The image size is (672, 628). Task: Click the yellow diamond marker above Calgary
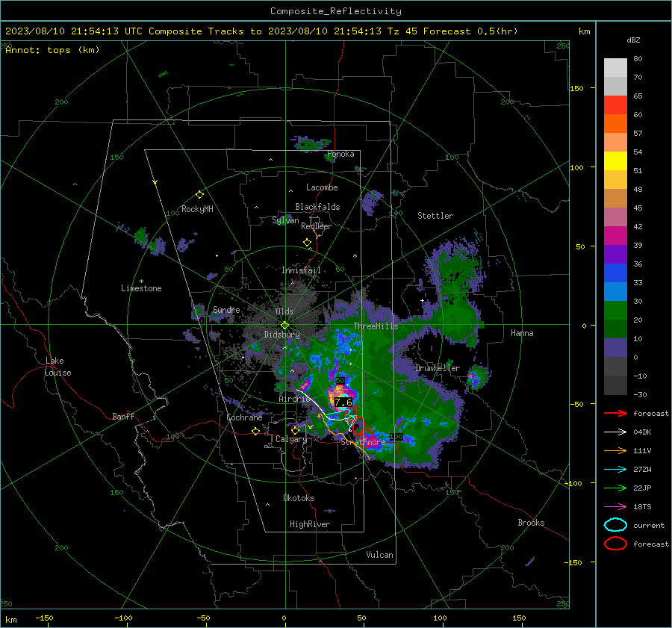(x=295, y=430)
